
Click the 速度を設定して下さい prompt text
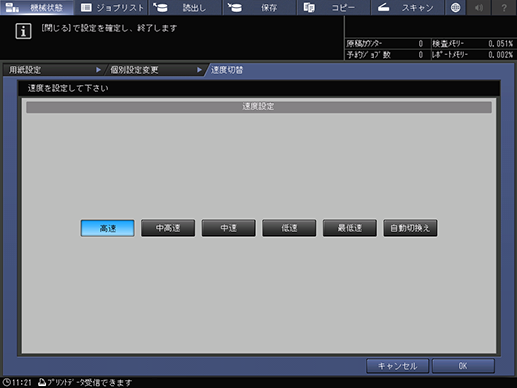tap(68, 88)
